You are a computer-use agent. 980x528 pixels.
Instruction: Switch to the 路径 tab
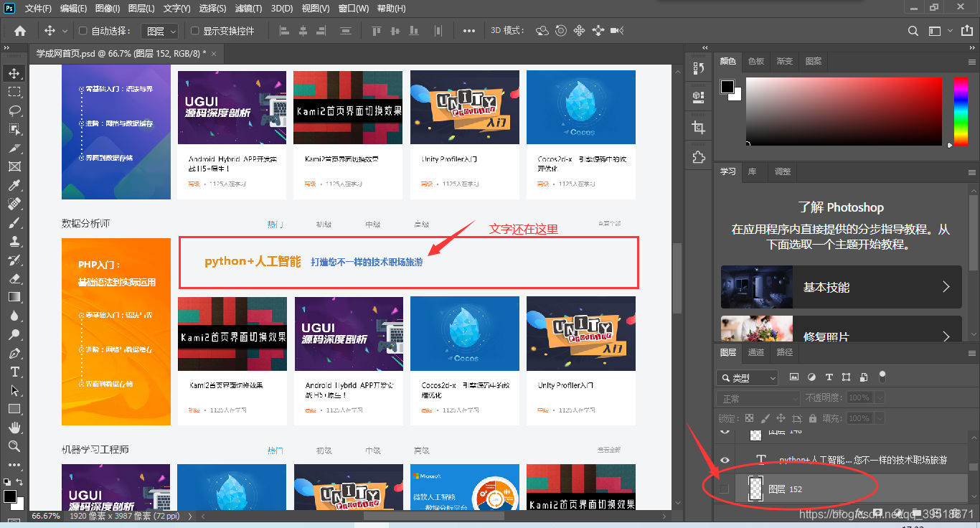[x=785, y=352]
